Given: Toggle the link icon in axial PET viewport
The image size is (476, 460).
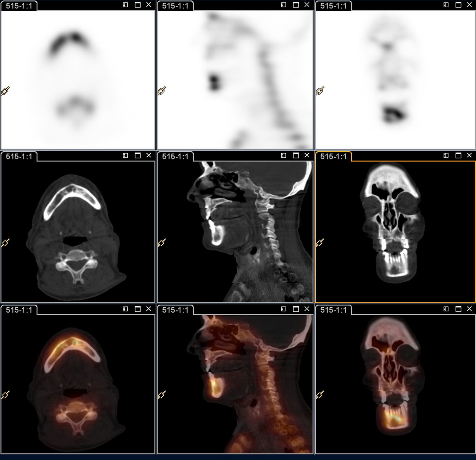Looking at the screenshot, I should coord(6,91).
